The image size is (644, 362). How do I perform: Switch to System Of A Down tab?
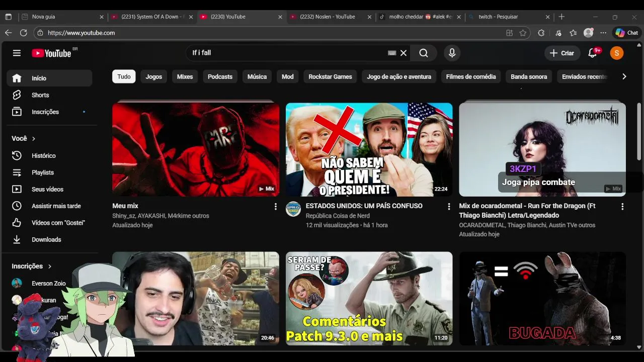(x=151, y=17)
